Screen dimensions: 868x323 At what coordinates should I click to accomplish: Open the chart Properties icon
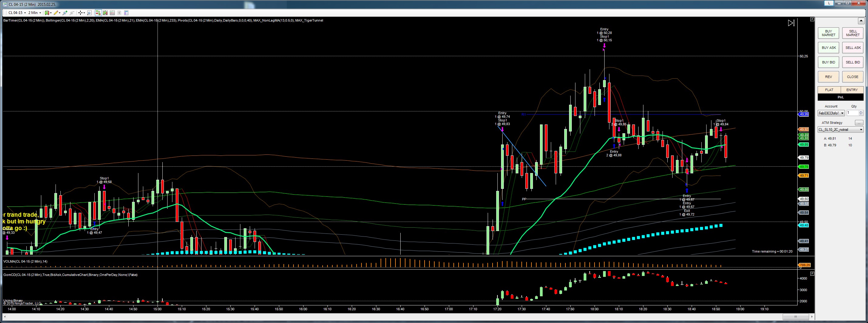click(x=126, y=13)
